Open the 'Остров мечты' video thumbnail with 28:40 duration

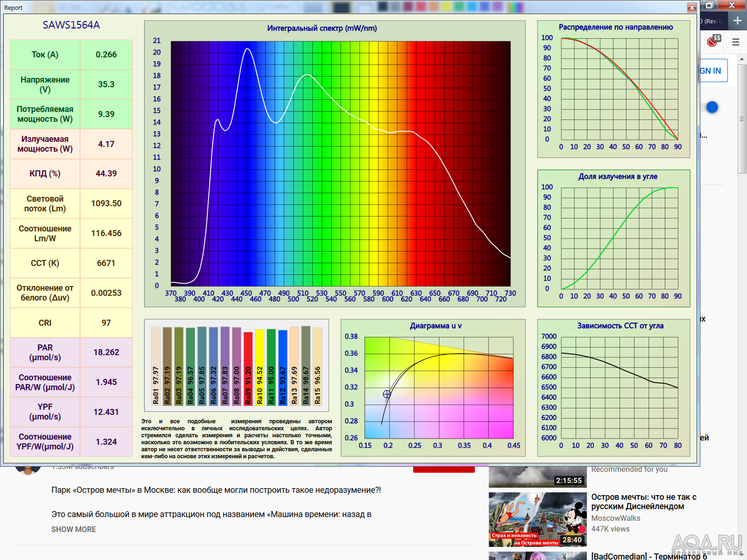tap(537, 519)
